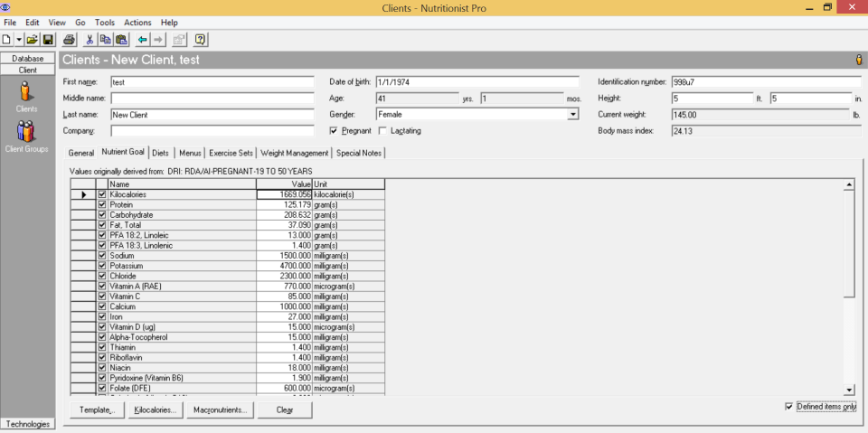Uncheck the Carbohydrate row checkbox
This screenshot has width=868, height=433.
pos(101,215)
